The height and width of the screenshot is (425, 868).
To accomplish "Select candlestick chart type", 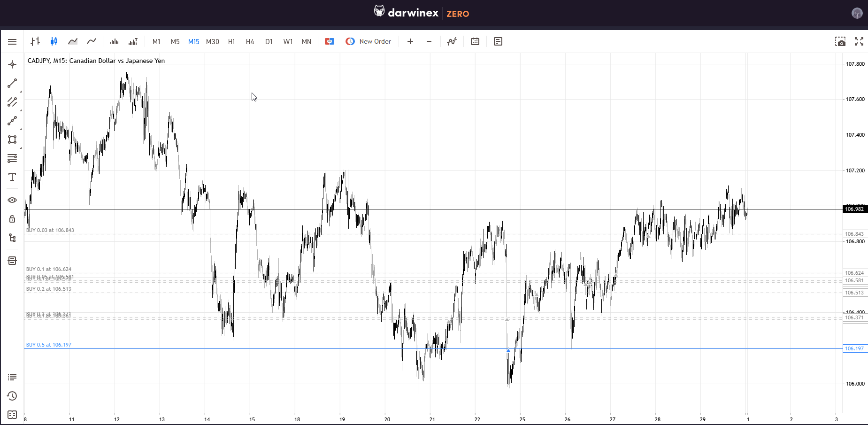I will click(x=54, y=41).
